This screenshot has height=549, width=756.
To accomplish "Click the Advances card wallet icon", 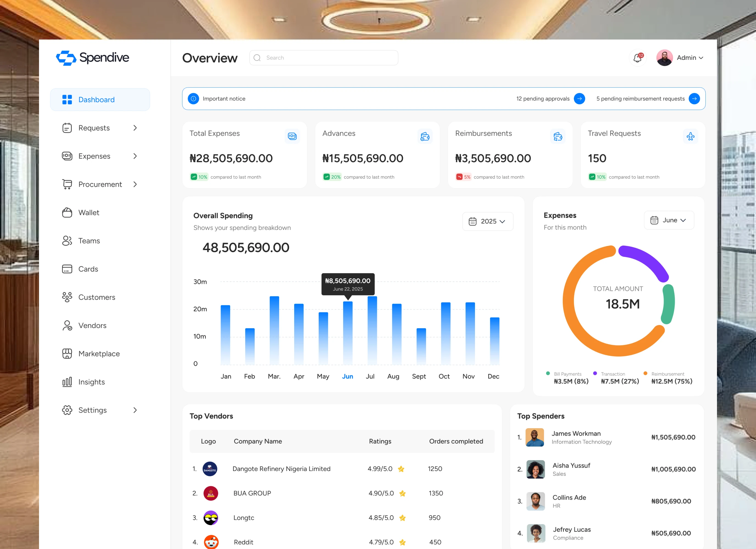I will pyautogui.click(x=425, y=136).
